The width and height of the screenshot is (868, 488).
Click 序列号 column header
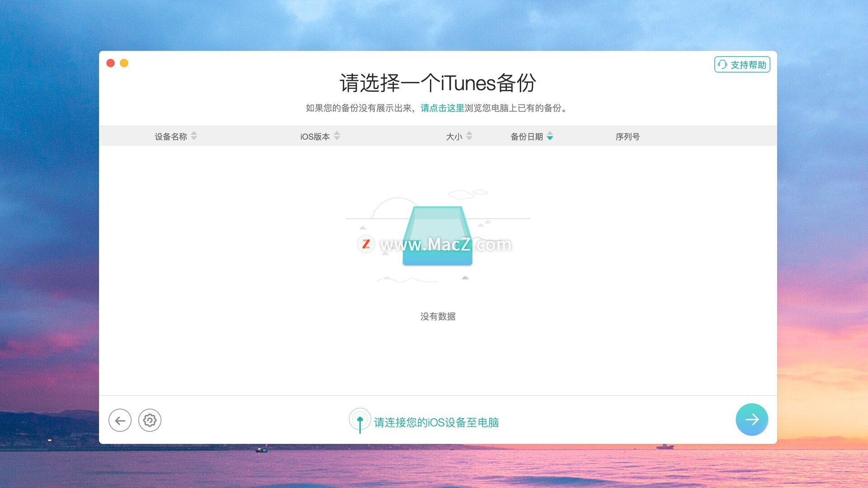coord(627,136)
